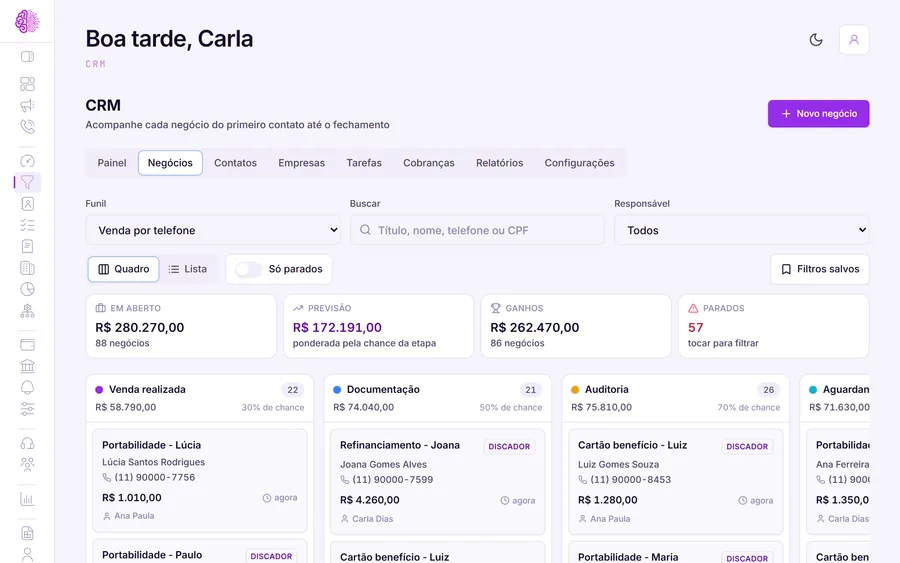Image resolution: width=900 pixels, height=563 pixels.
Task: Open the user profile button top right
Action: pyautogui.click(x=854, y=40)
